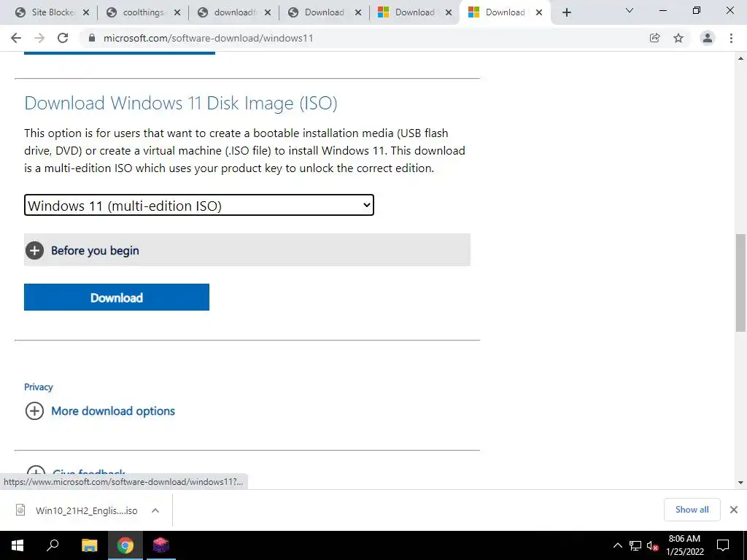Click Show all downloads
The height and width of the screenshot is (560, 747).
pos(692,510)
